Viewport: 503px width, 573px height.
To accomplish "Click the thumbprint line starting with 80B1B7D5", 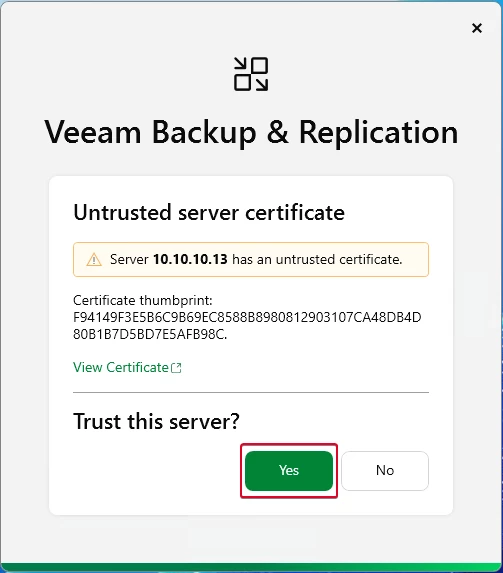I will pyautogui.click(x=150, y=334).
